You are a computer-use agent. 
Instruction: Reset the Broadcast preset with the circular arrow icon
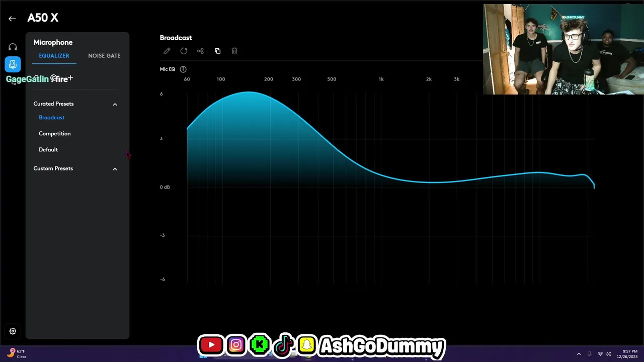coord(184,51)
